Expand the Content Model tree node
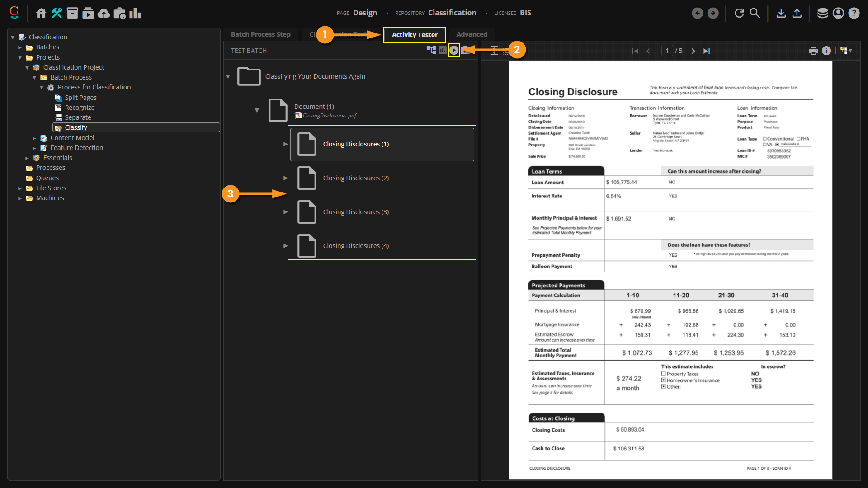 tap(34, 138)
